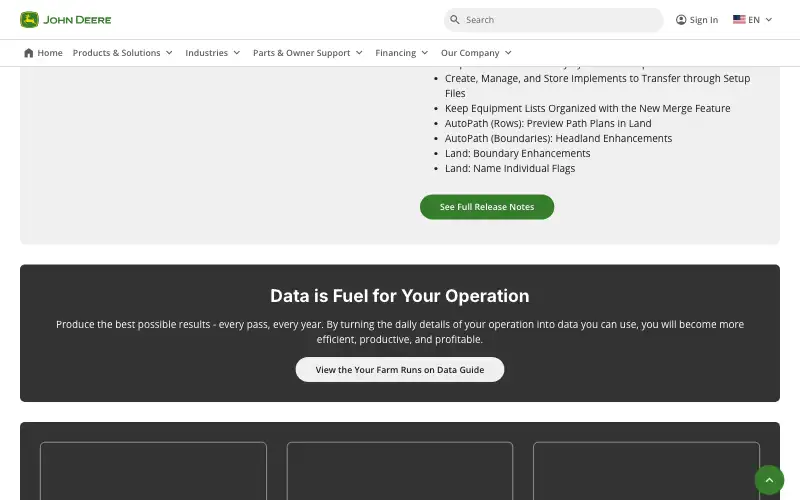Expand the EN language dropdown chevron
This screenshot has width=800, height=500.
click(769, 20)
